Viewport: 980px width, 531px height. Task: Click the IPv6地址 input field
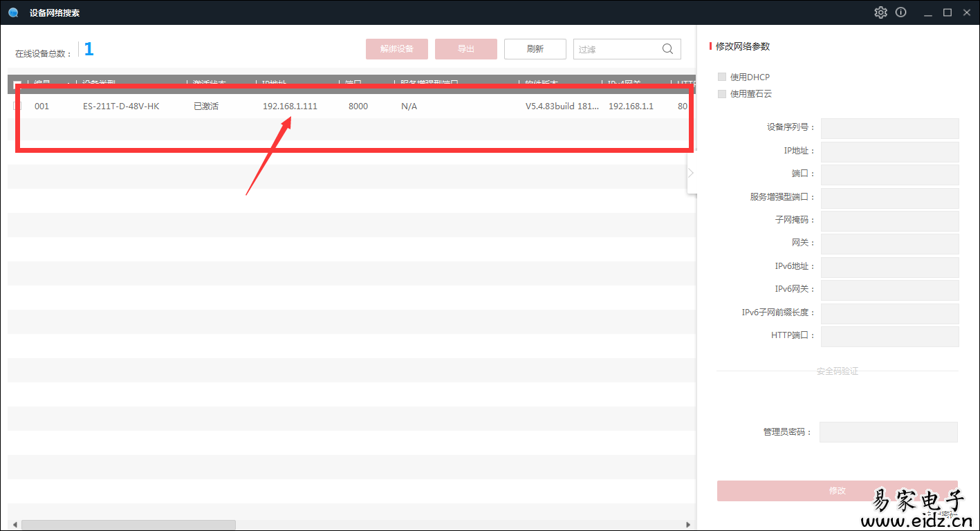(890, 268)
